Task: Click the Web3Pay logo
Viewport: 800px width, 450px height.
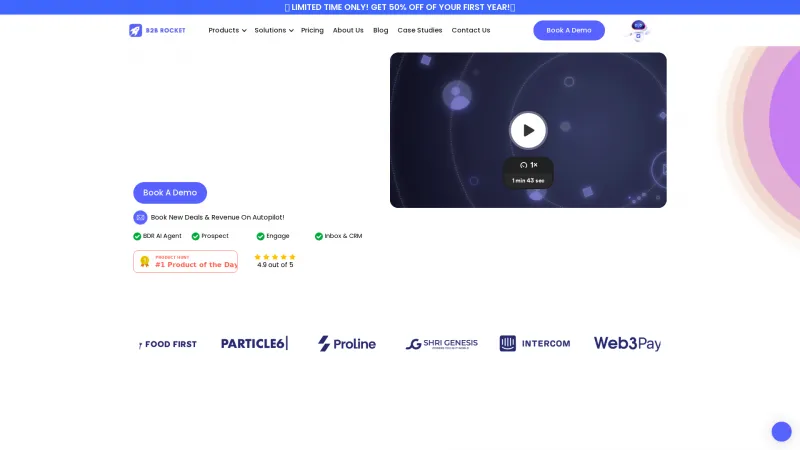Action: pos(628,343)
